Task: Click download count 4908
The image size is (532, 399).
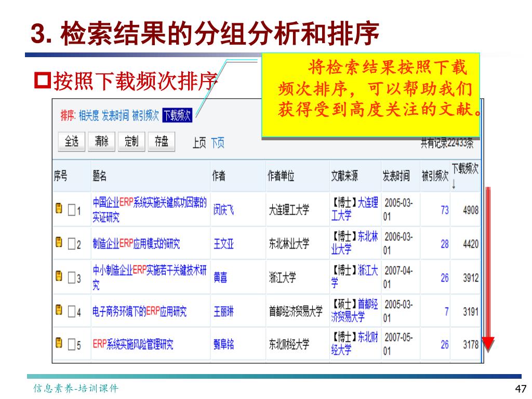Action: coord(471,210)
